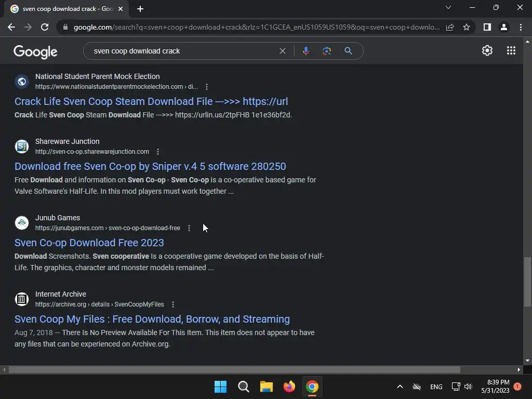
Task: Open the browser side panel
Action: (x=487, y=27)
